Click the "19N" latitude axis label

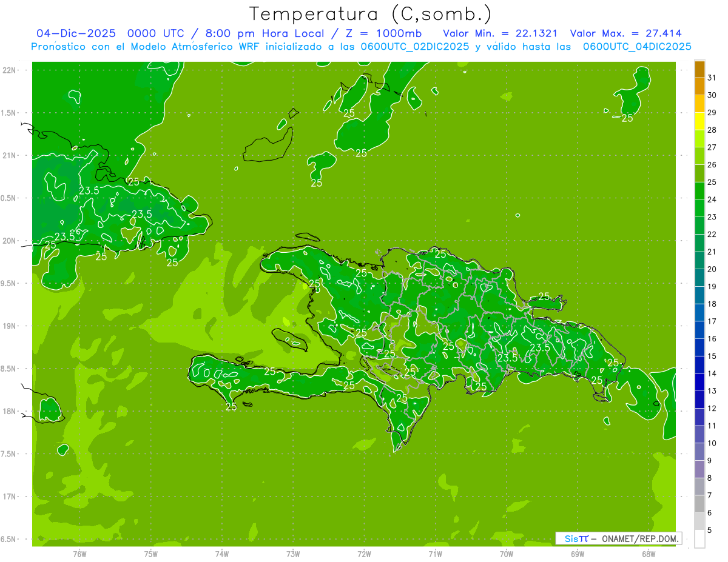point(8,326)
